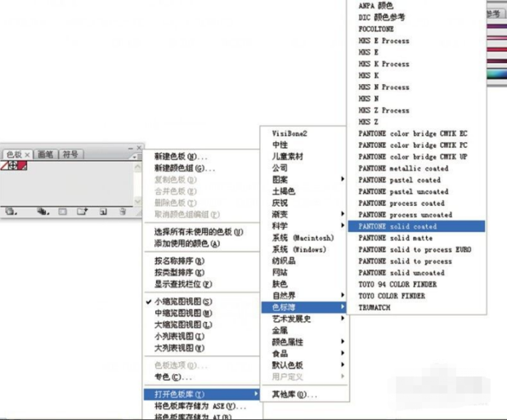
Task: Open highlighted PANTONE solid coated library
Action: click(416, 226)
